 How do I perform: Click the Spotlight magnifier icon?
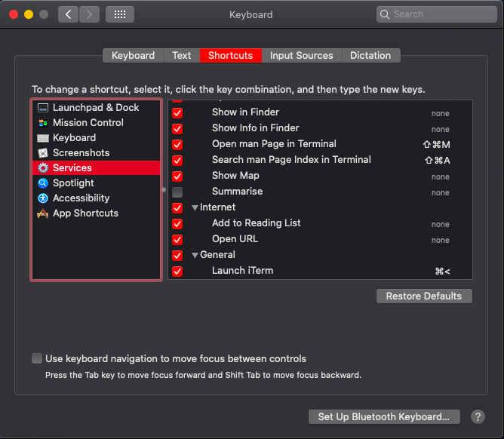pyautogui.click(x=43, y=183)
